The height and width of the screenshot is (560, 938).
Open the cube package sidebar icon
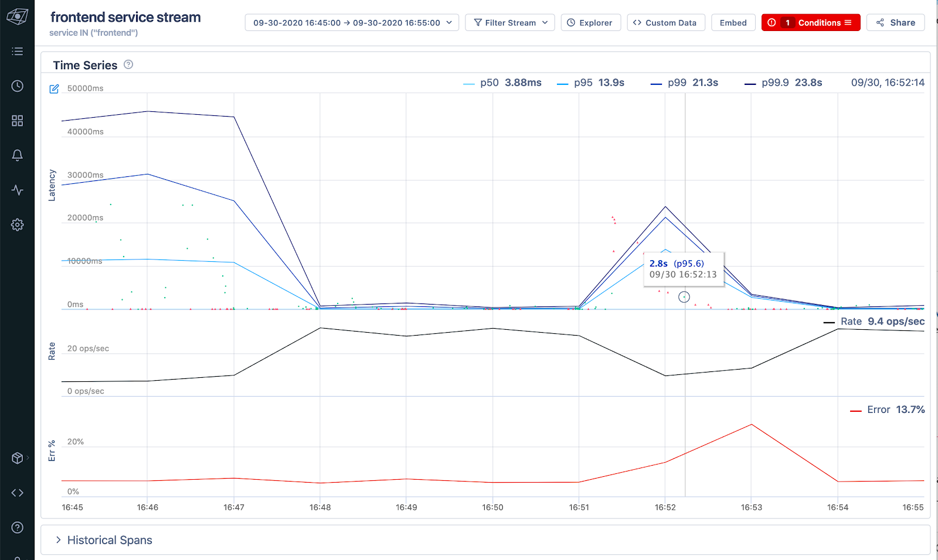[x=17, y=458]
